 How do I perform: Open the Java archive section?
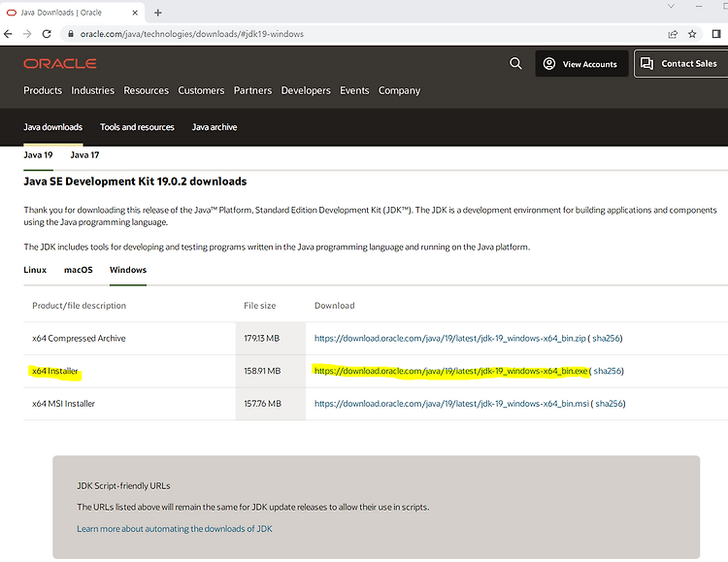coord(215,127)
